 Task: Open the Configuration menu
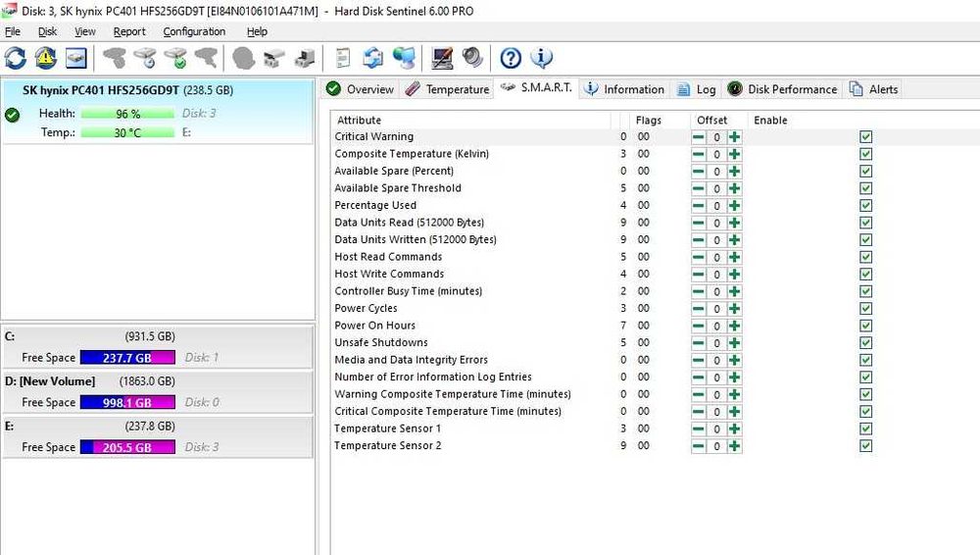pyautogui.click(x=194, y=31)
